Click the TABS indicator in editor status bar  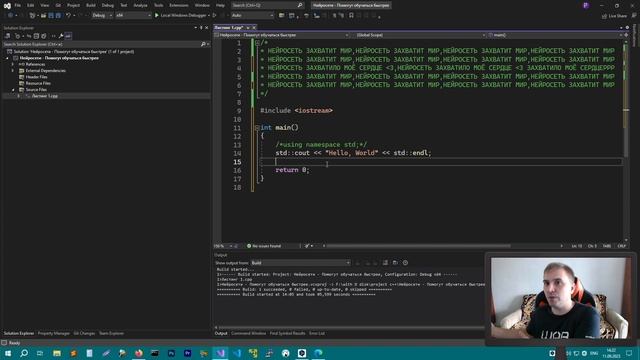pos(607,246)
